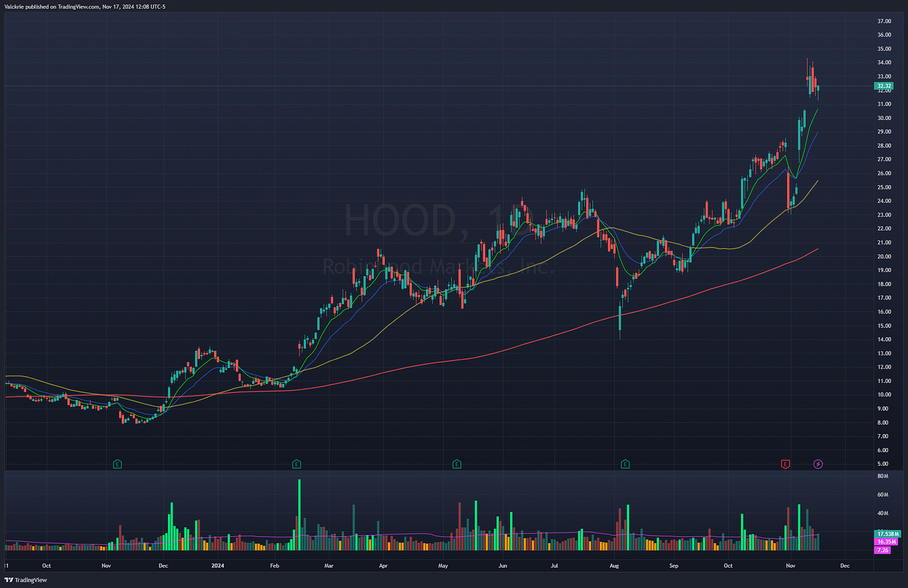
Task: Open the earnings marker above the May label
Action: 457,464
